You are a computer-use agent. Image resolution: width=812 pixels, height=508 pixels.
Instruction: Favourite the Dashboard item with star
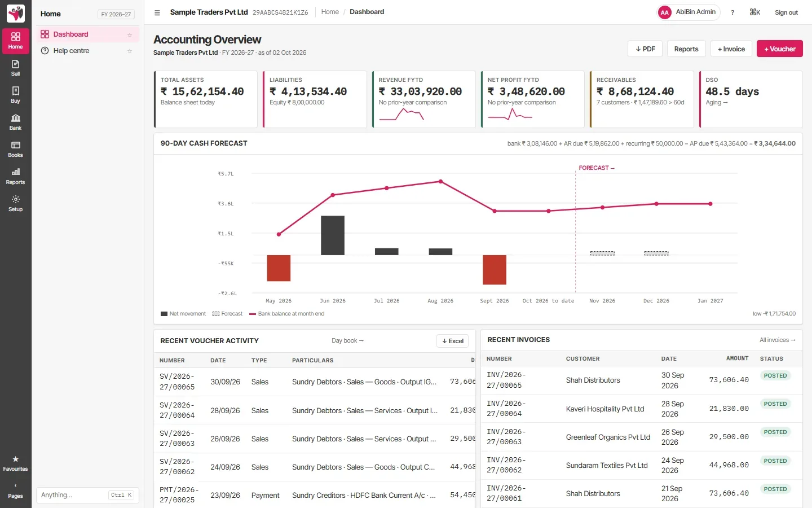[x=130, y=35]
